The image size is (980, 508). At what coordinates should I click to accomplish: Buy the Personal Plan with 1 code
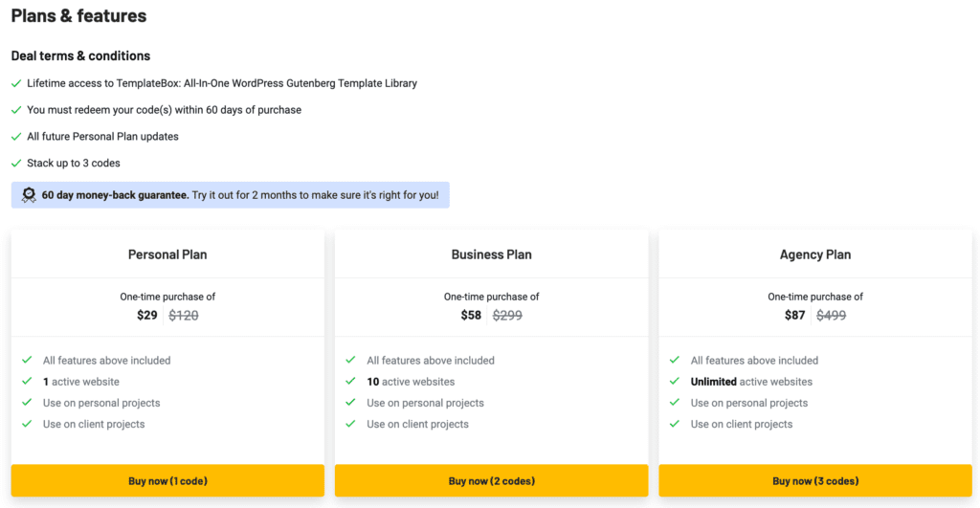coord(167,480)
